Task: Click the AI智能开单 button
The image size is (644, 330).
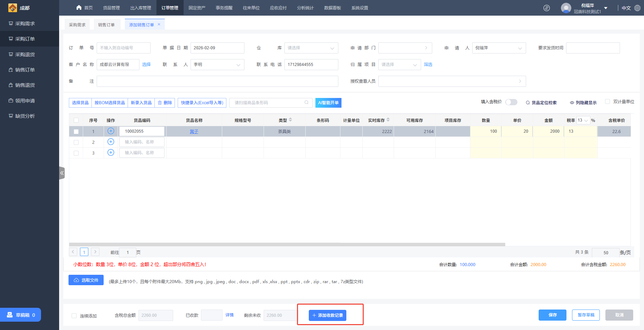Action: pyautogui.click(x=328, y=102)
